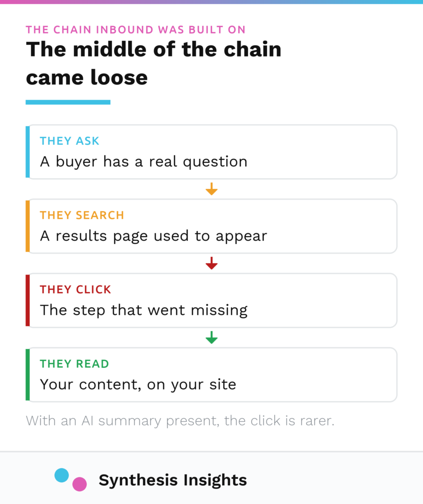This screenshot has height=504, width=423.
Task: Click the THEY READ label
Action: point(75,364)
